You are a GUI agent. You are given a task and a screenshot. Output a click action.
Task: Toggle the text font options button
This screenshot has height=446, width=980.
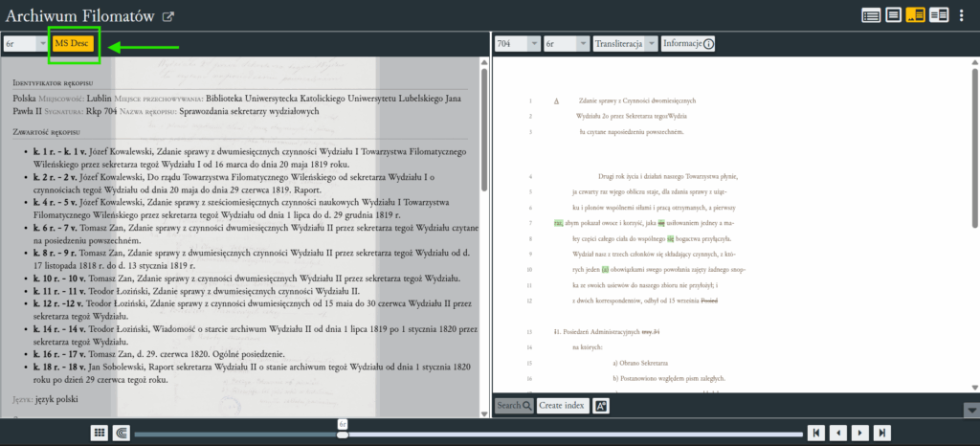(601, 406)
